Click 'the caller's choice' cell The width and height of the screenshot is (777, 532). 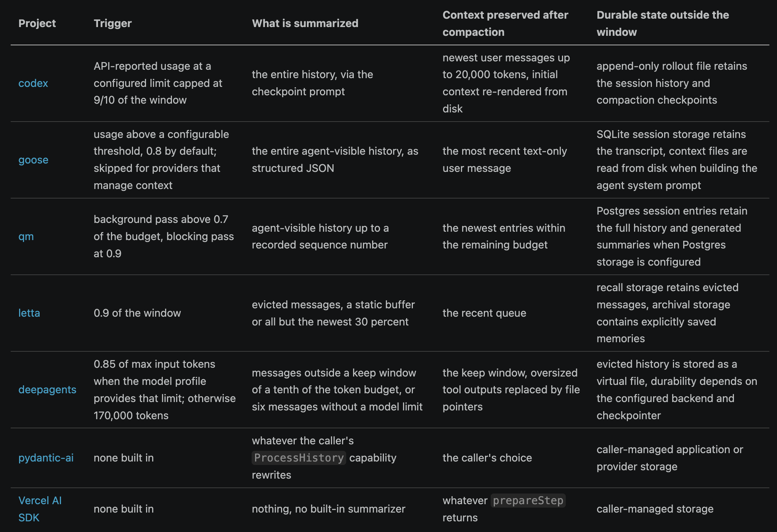point(487,458)
